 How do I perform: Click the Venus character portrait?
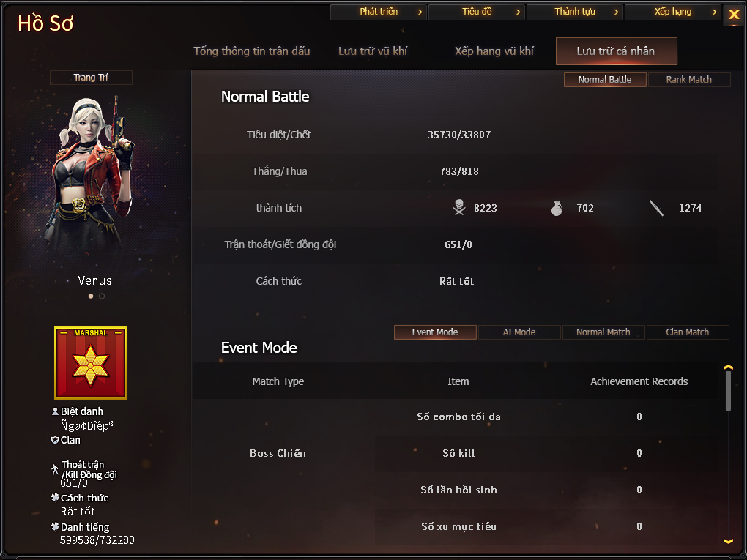91,176
